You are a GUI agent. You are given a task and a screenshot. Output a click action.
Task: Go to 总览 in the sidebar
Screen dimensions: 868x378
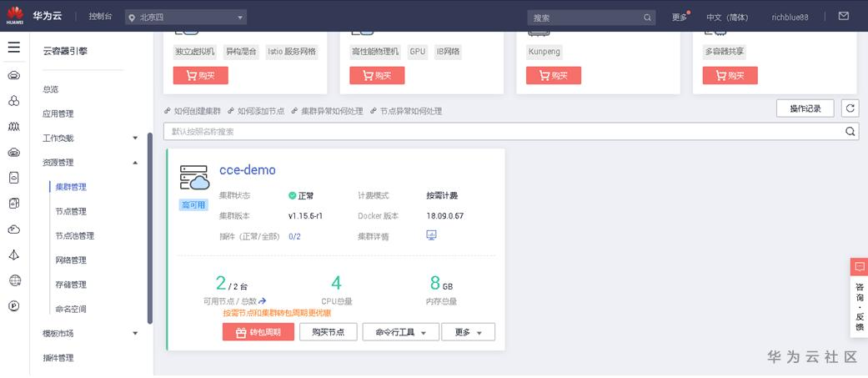pyautogui.click(x=50, y=89)
